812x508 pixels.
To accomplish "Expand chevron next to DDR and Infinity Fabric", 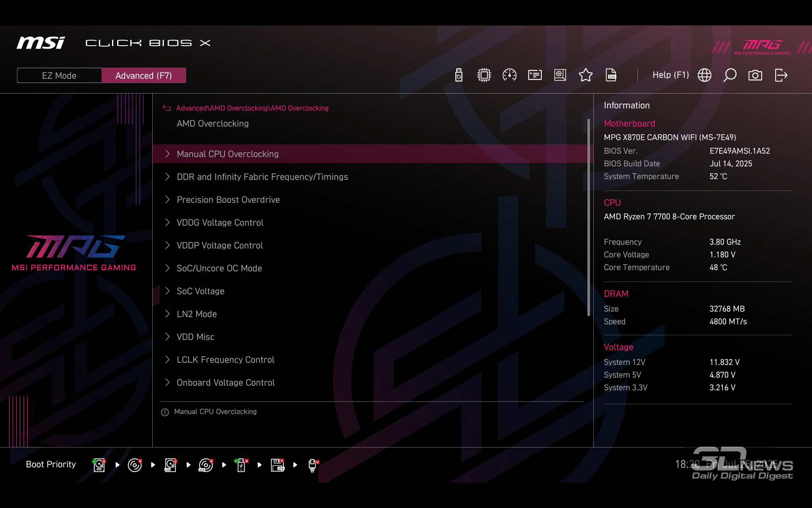I will [x=167, y=177].
